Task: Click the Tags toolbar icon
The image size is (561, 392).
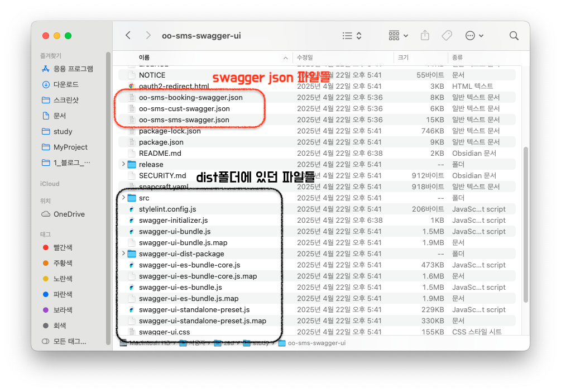Action: click(447, 35)
